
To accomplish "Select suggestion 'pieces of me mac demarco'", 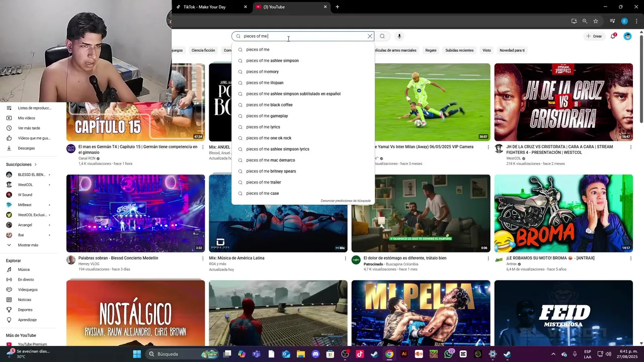I will 303,160.
